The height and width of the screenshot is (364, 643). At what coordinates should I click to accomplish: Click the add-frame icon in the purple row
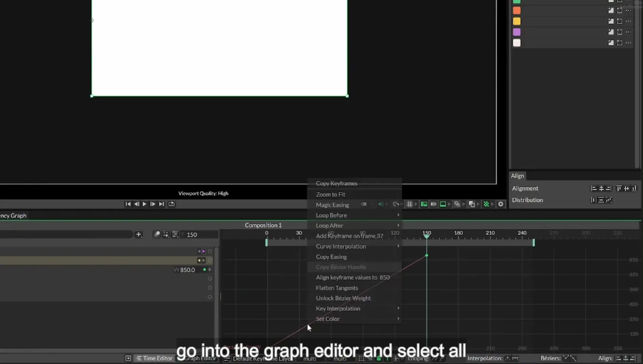tap(620, 32)
